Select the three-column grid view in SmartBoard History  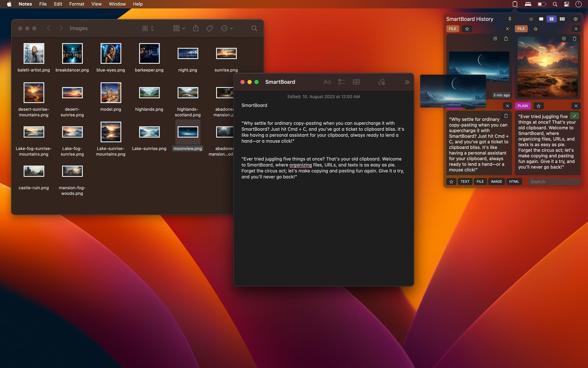(562, 19)
